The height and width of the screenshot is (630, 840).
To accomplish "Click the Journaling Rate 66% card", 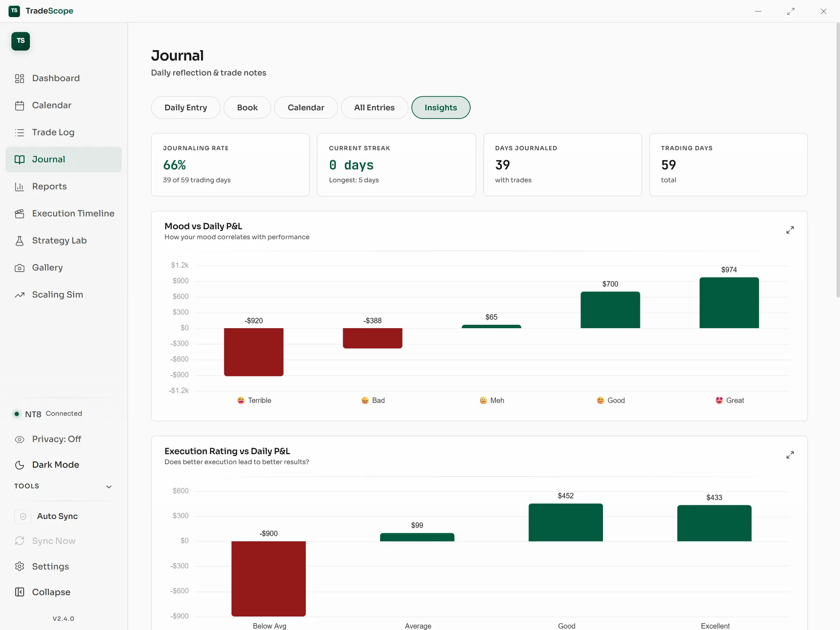I will 230,165.
